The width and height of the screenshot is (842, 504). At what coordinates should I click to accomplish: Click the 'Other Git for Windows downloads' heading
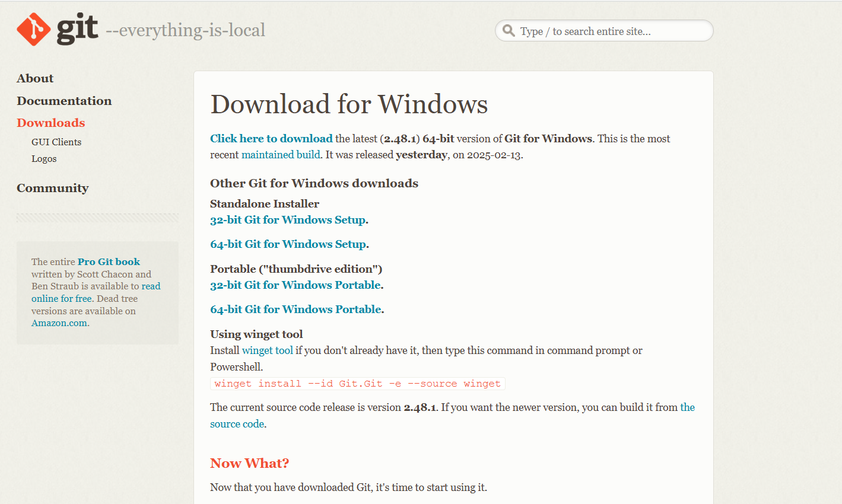coord(314,183)
